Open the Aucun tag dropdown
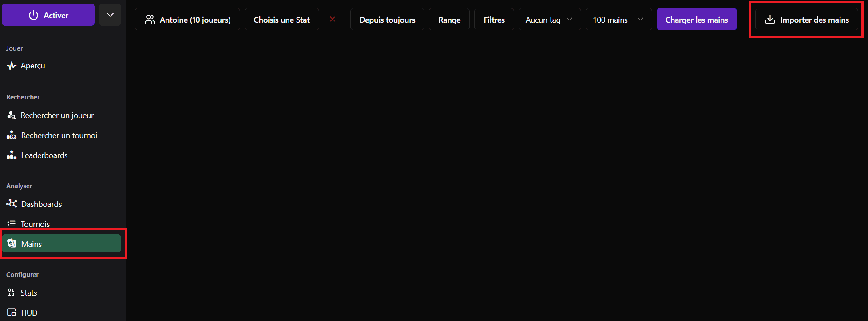The height and width of the screenshot is (321, 868). pos(549,20)
